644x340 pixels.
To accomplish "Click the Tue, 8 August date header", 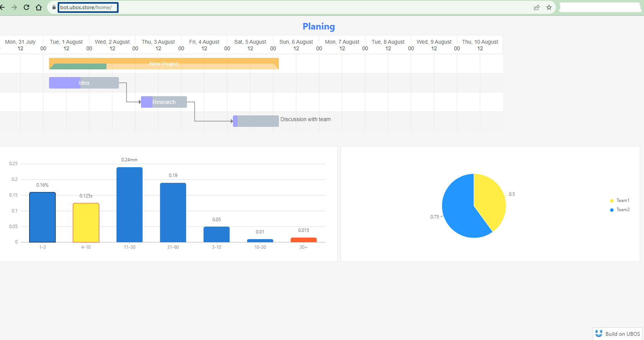I will [388, 42].
